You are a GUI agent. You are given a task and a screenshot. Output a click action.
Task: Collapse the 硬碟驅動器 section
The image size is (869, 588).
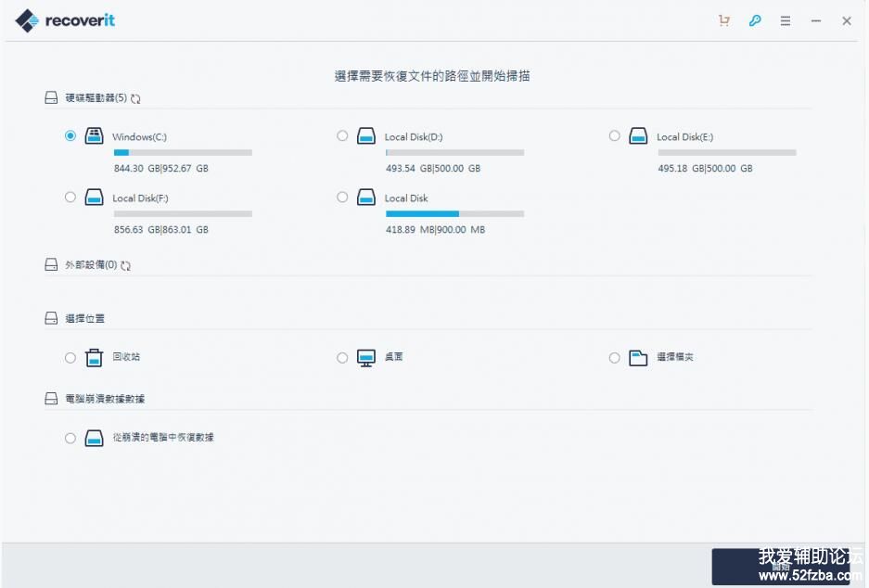[x=51, y=97]
